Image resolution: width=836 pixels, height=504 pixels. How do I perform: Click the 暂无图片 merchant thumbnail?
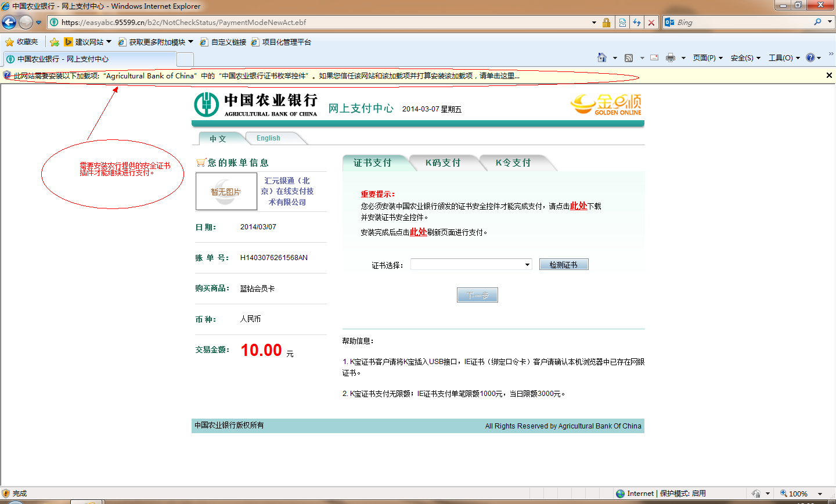point(226,192)
